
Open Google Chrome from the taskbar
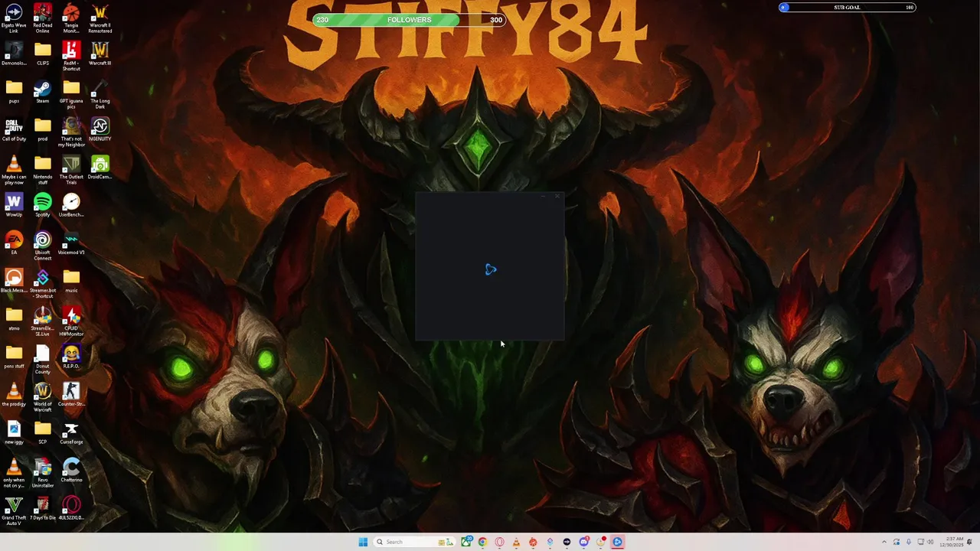tap(482, 542)
